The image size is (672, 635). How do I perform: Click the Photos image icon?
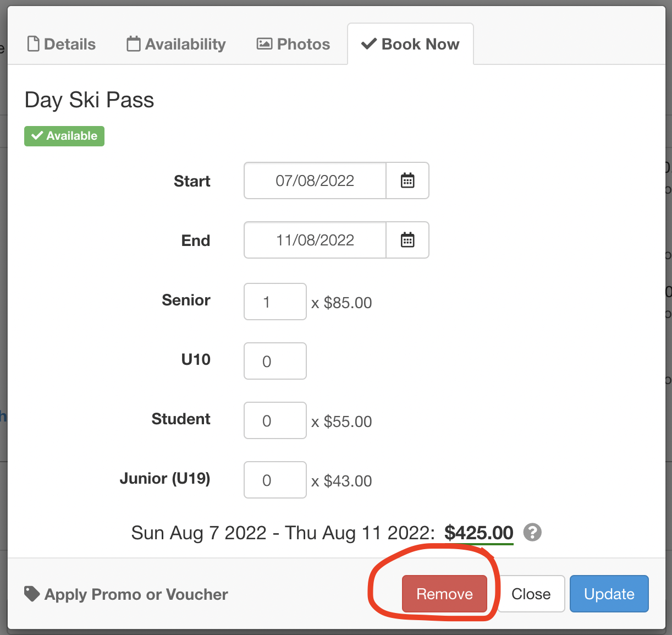[x=265, y=43]
